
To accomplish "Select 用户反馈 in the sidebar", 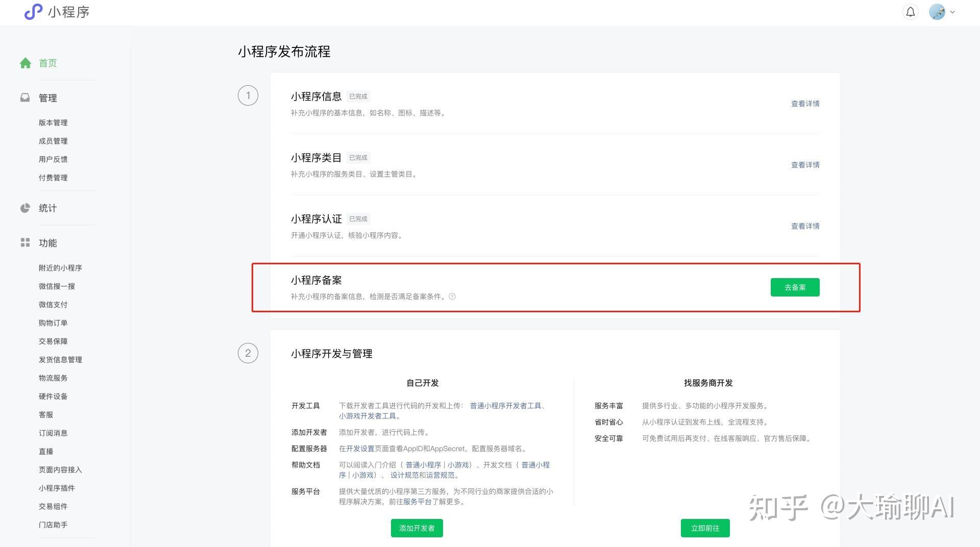I will (x=53, y=159).
